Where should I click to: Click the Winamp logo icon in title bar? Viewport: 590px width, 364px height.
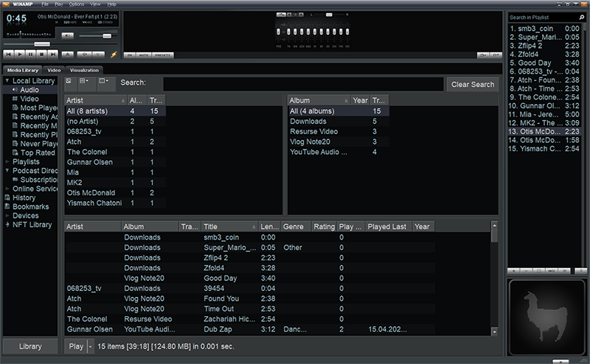pyautogui.click(x=6, y=4)
